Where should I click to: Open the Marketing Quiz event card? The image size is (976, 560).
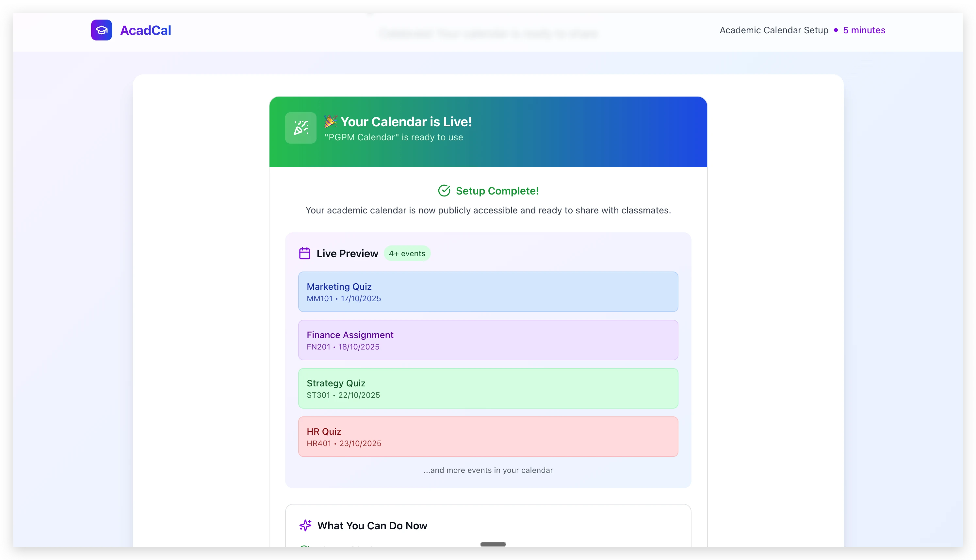click(x=488, y=291)
